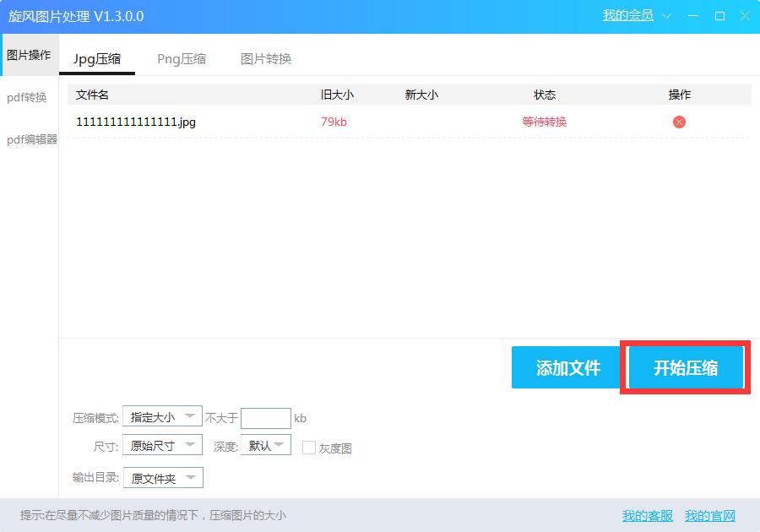Screen dimensions: 760x532
Task: Visit 我的官网 official website link
Action: [x=710, y=516]
